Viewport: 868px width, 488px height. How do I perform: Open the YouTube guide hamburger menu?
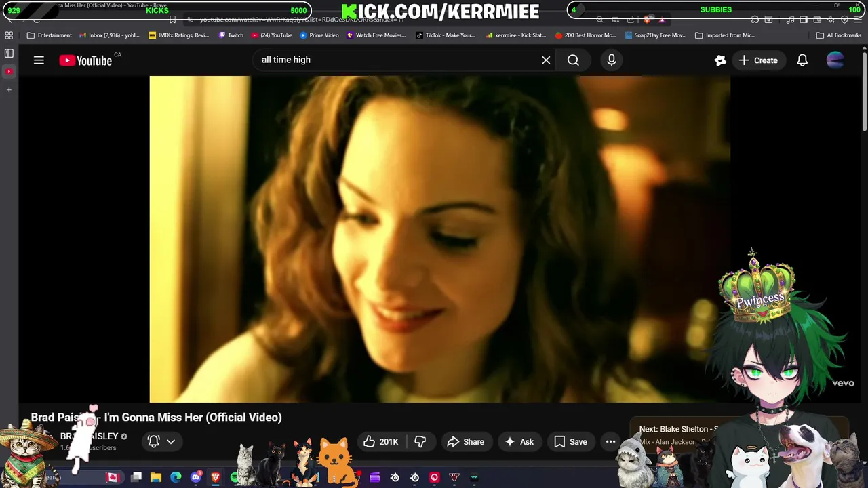pyautogui.click(x=39, y=60)
